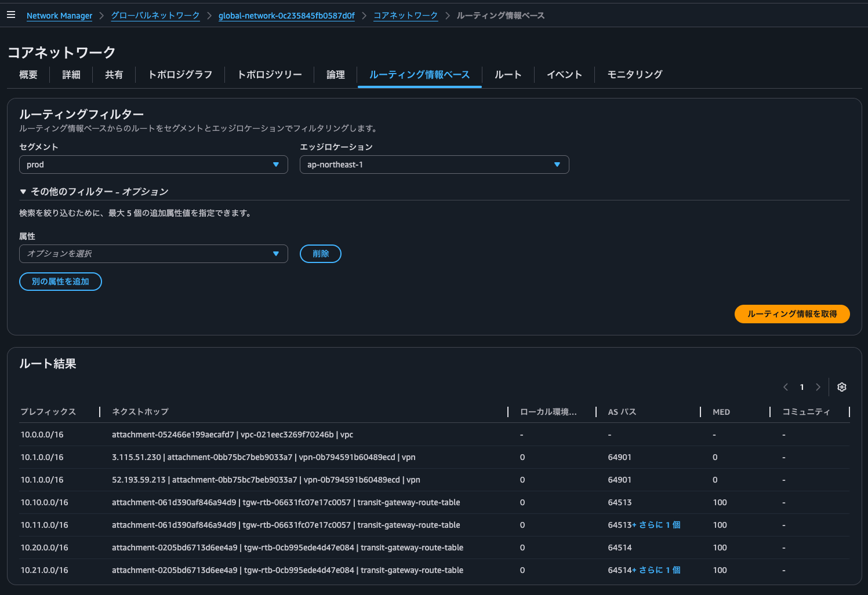Click next hop of 10.20.0.0/16 row
Screen dimensions: 868x595
pyautogui.click(x=288, y=547)
